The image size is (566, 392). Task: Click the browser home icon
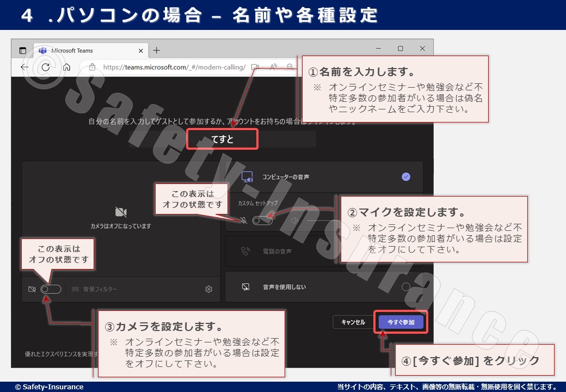[66, 67]
